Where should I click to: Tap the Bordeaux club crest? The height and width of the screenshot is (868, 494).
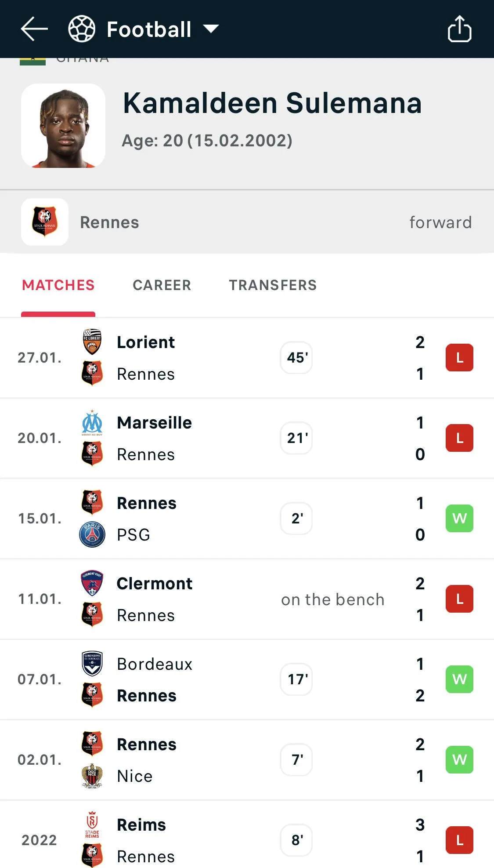[92, 664]
